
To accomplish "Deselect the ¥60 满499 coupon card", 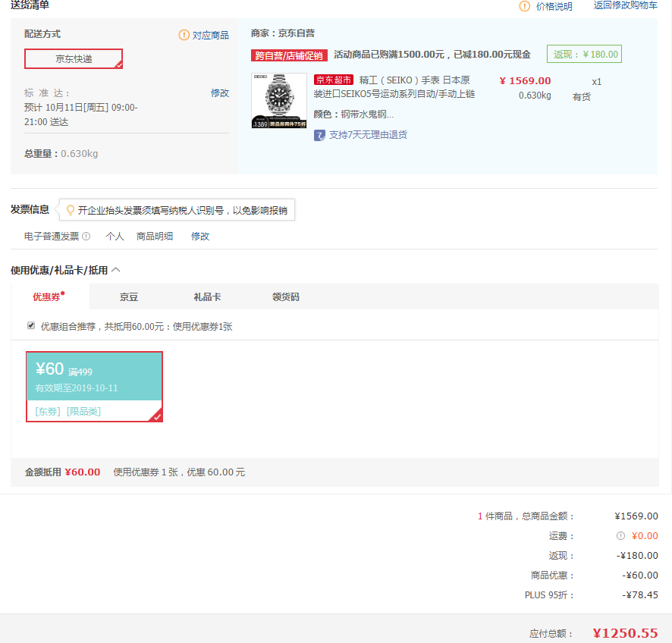I will click(x=94, y=387).
